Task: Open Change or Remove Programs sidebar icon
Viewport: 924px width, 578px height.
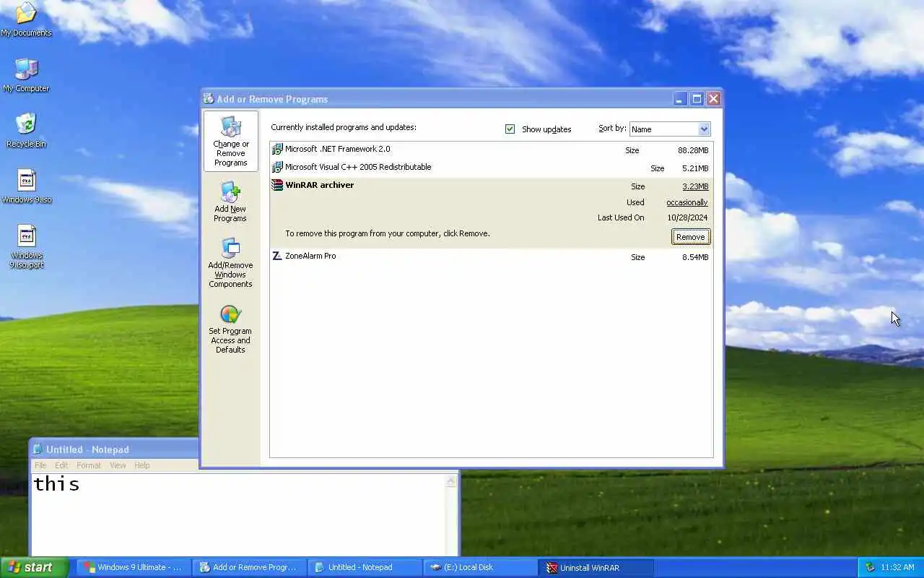Action: (230, 127)
